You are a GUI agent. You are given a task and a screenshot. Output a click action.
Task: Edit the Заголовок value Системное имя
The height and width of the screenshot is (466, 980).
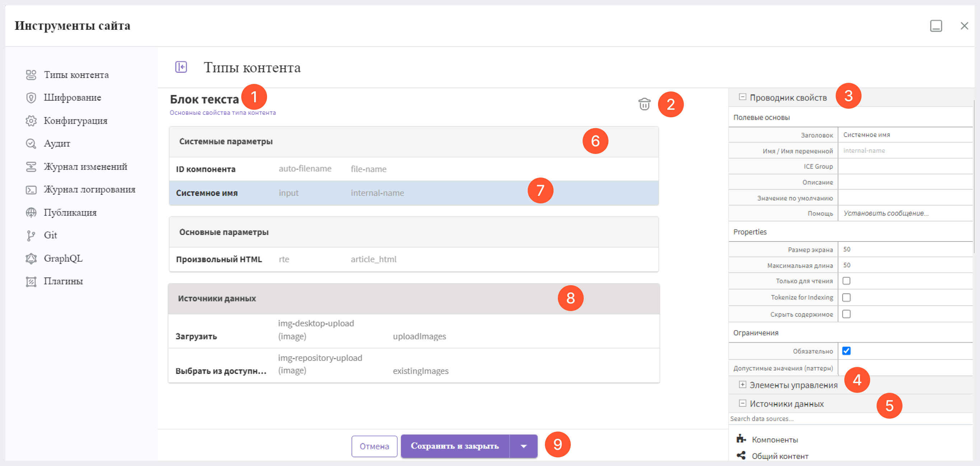pos(905,135)
